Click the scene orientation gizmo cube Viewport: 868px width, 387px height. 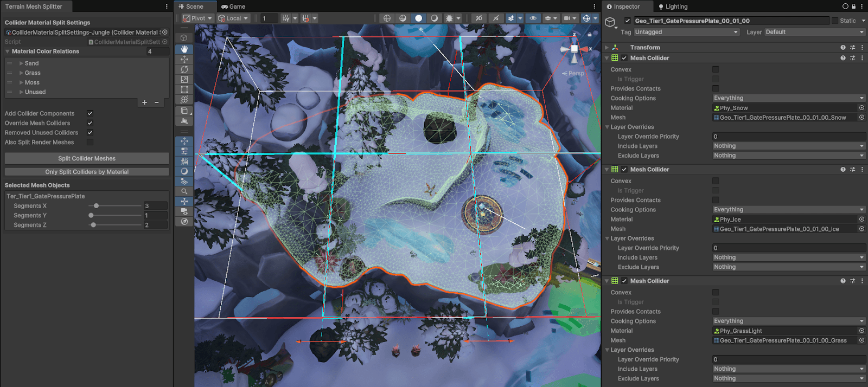point(575,49)
